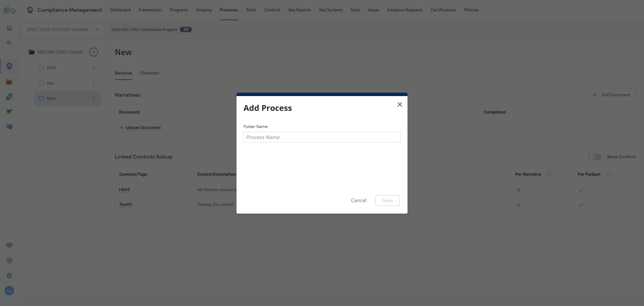The width and height of the screenshot is (644, 306).
Task: Open the Certifications tab
Action: click(x=443, y=10)
